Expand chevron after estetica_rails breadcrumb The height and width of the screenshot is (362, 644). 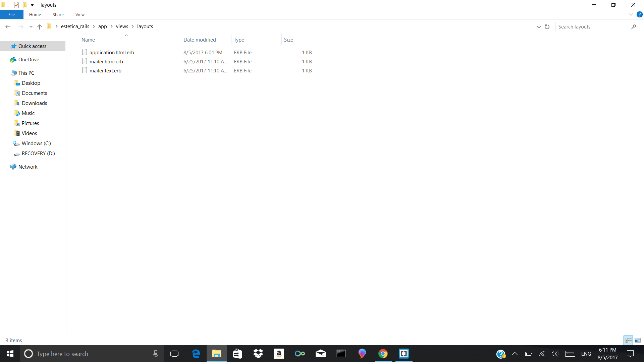coord(94,26)
